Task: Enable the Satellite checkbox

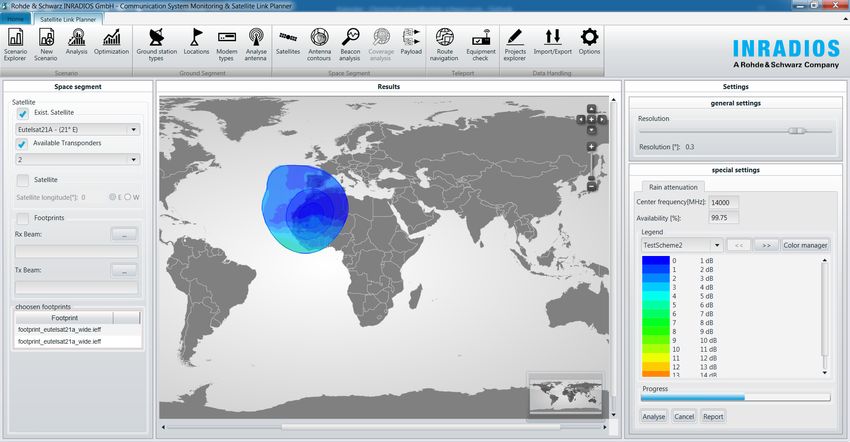Action: 22,180
